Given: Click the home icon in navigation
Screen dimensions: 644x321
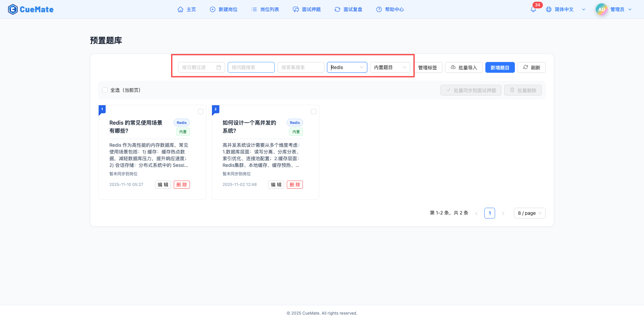Looking at the screenshot, I should pos(180,9).
